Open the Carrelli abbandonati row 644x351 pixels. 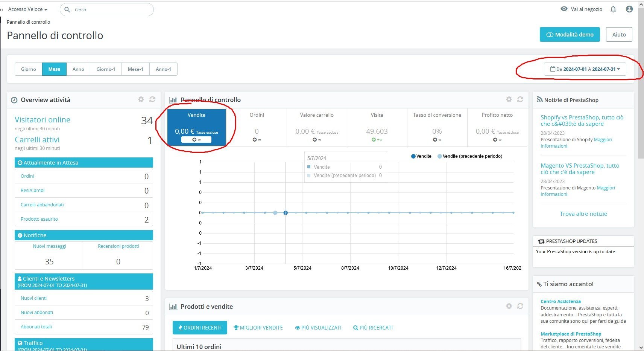click(84, 205)
